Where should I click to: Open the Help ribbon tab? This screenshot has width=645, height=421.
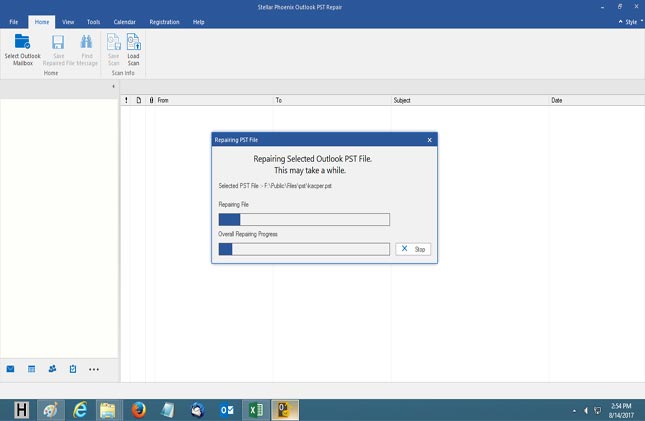point(199,22)
